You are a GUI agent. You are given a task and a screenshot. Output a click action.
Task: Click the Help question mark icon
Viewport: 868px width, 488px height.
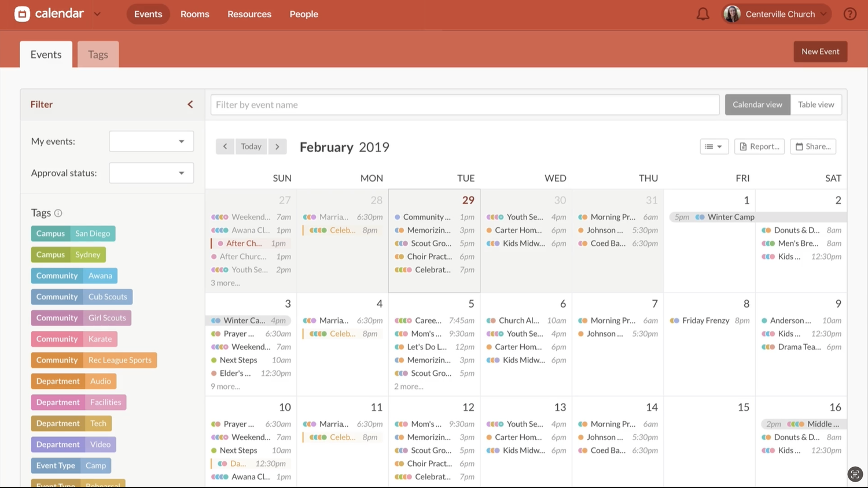(x=849, y=13)
